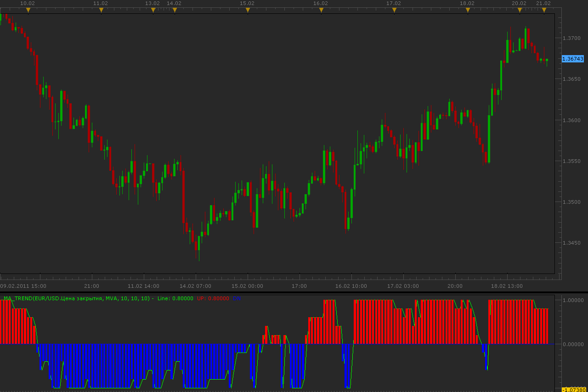The height and width of the screenshot is (392, 588).
Task: Click the 1.3550 price axis label
Action: coord(572,161)
